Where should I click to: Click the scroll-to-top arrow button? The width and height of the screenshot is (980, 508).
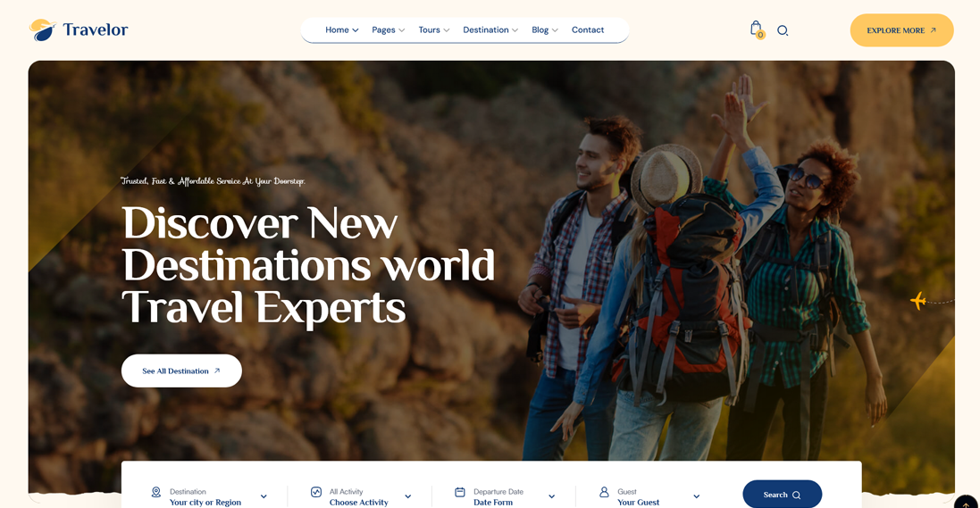[967, 503]
